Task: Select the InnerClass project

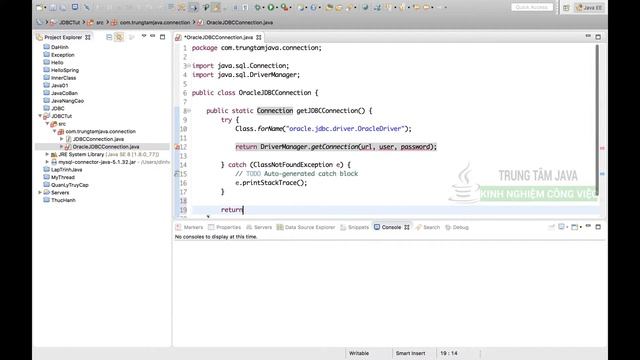Action: pos(63,78)
